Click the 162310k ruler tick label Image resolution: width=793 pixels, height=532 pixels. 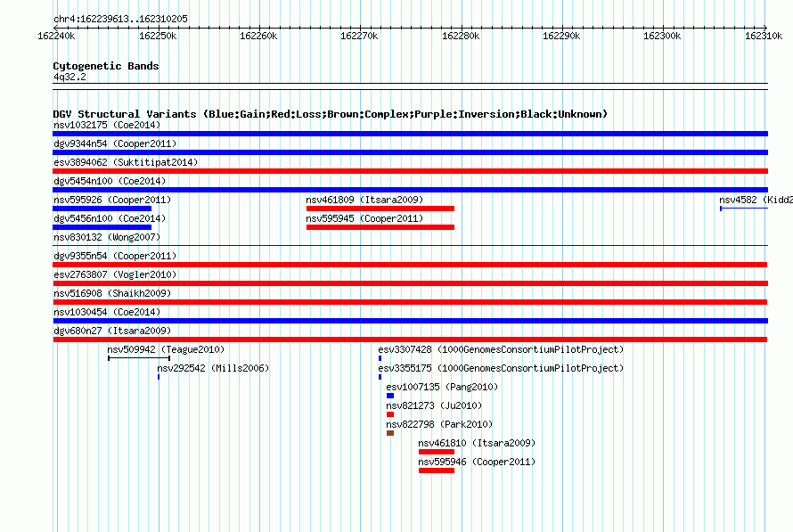coord(764,36)
